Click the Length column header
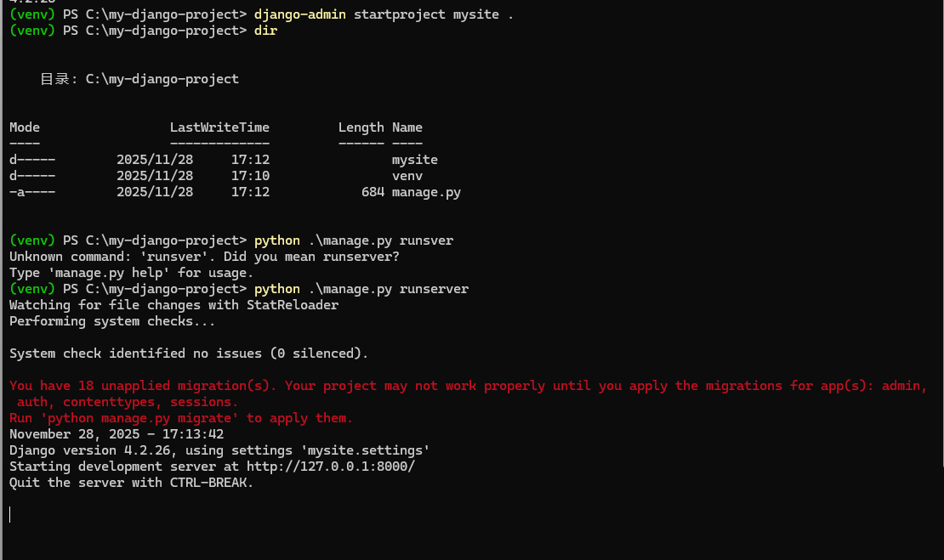This screenshot has width=944, height=560. pyautogui.click(x=361, y=127)
